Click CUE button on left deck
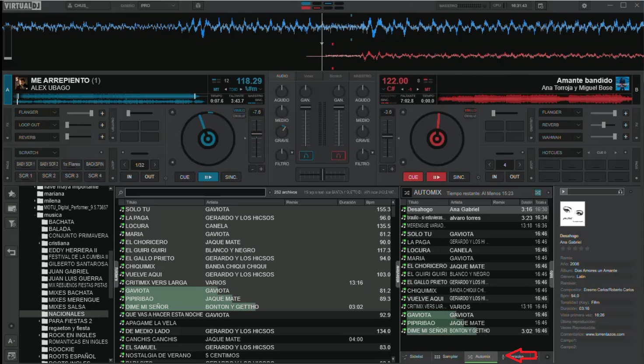The width and height of the screenshot is (644, 364). point(185,177)
